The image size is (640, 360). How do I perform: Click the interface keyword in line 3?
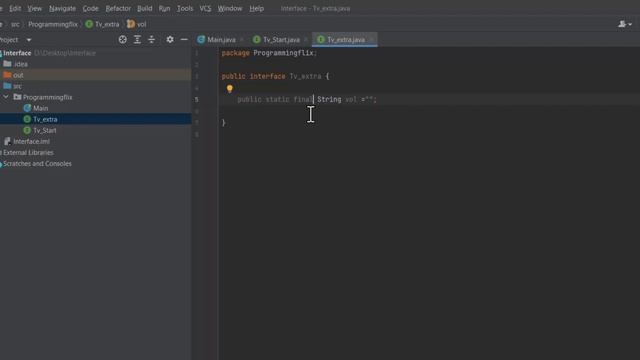[x=267, y=76]
